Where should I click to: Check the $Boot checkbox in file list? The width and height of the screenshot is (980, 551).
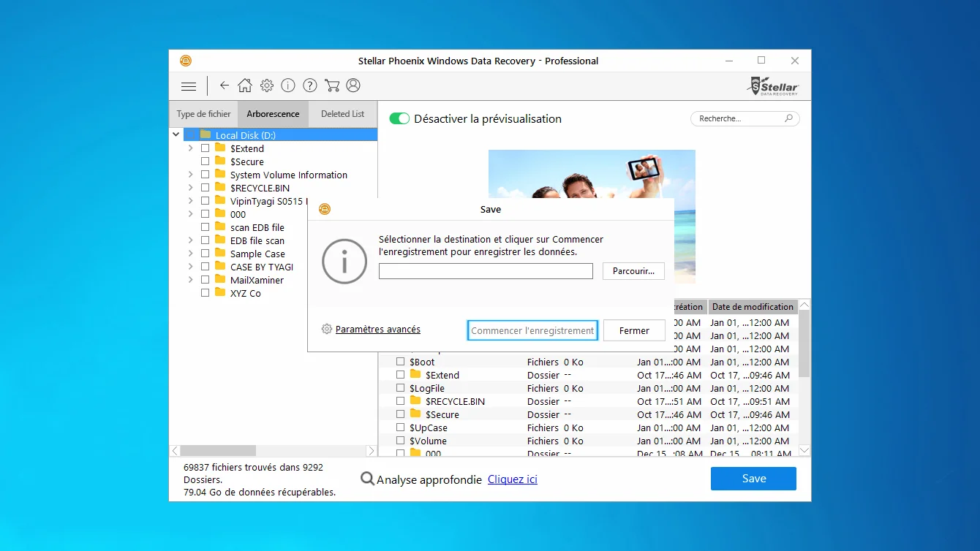(400, 362)
